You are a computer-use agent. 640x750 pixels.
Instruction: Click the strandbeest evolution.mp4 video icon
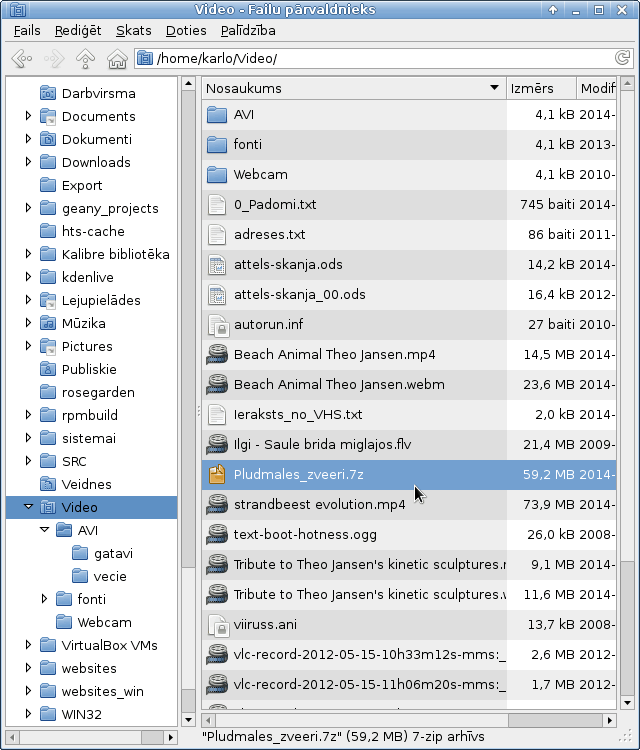pos(217,505)
